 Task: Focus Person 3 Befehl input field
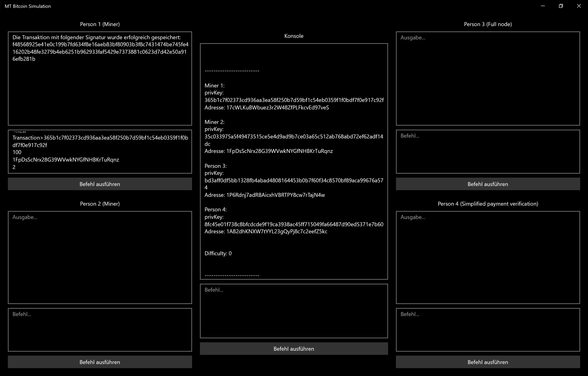pos(488,152)
